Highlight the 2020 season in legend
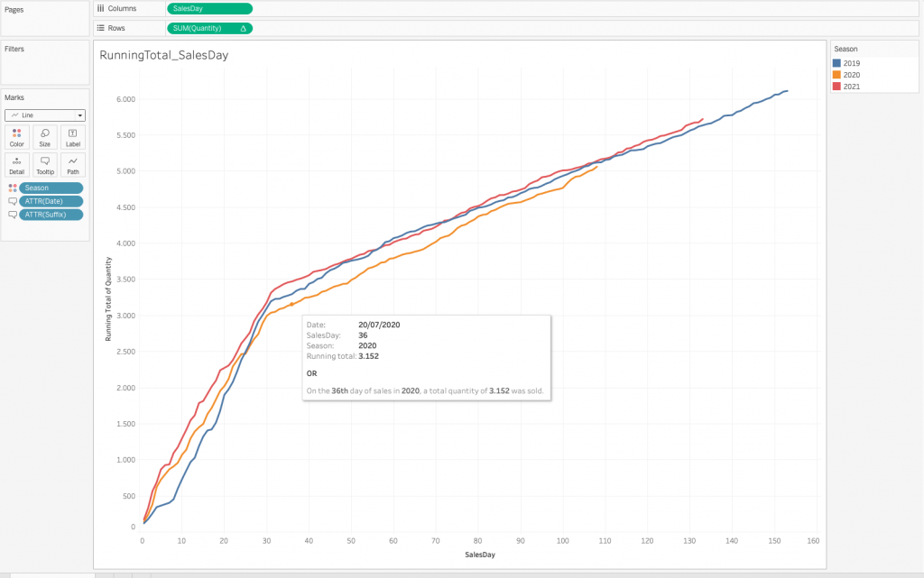Image resolution: width=924 pixels, height=578 pixels. pos(851,75)
